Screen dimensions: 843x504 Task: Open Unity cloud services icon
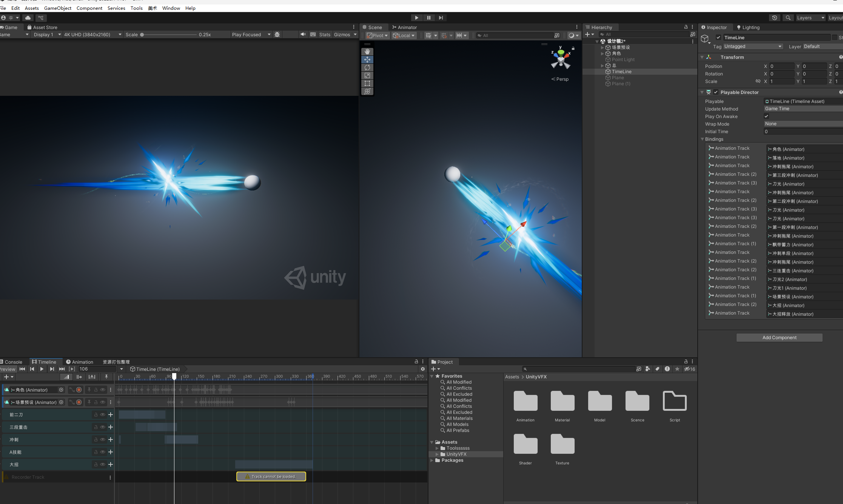[28, 18]
